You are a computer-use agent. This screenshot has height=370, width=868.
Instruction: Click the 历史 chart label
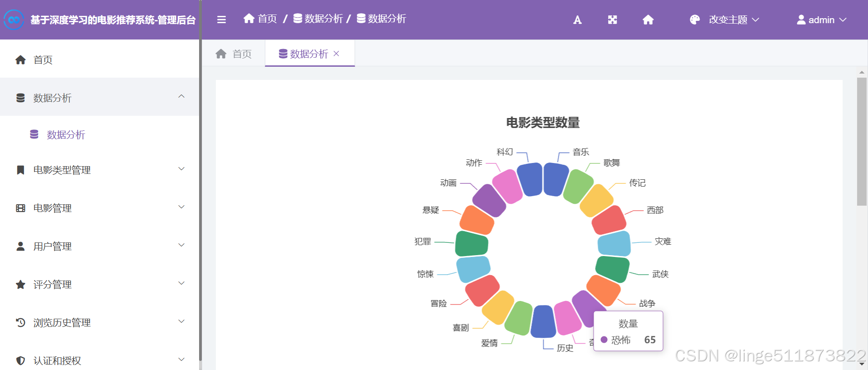click(565, 348)
